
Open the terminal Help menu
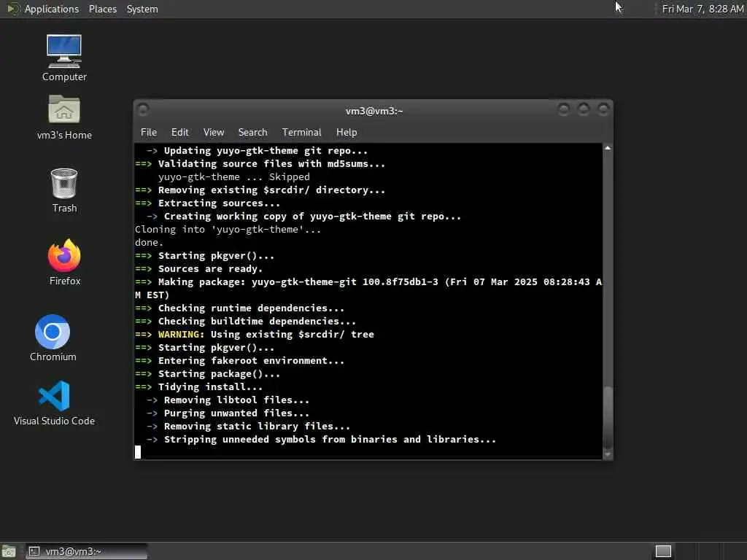(347, 133)
